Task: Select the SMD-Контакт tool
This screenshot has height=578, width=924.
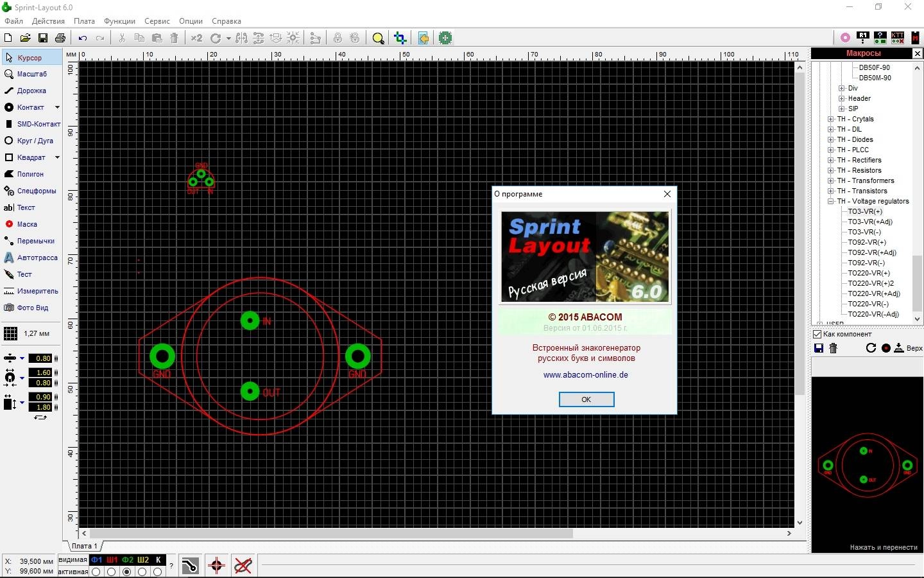Action: point(32,124)
